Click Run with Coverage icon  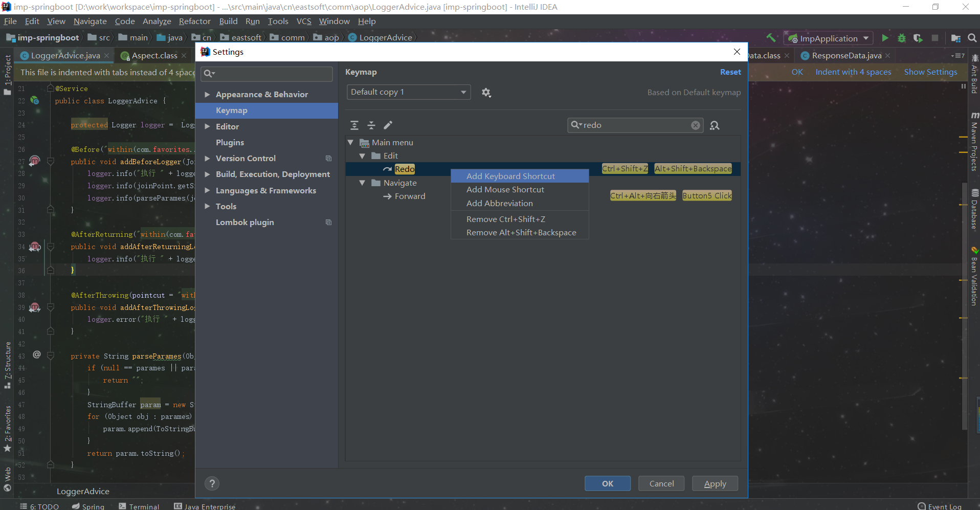point(918,38)
